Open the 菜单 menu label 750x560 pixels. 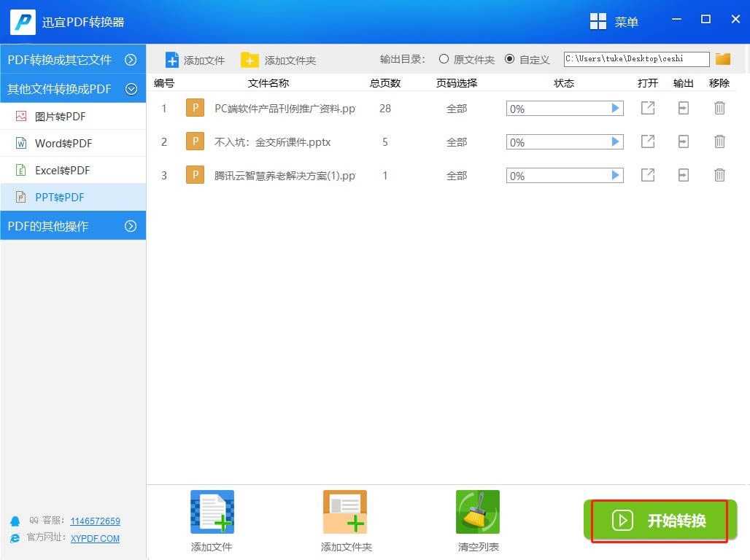pos(627,22)
